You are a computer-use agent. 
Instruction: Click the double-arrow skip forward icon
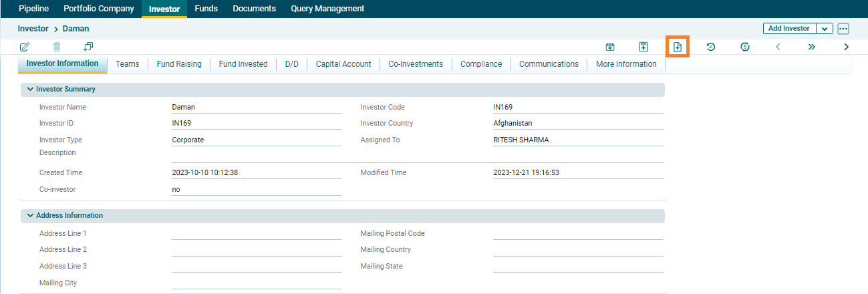[812, 47]
